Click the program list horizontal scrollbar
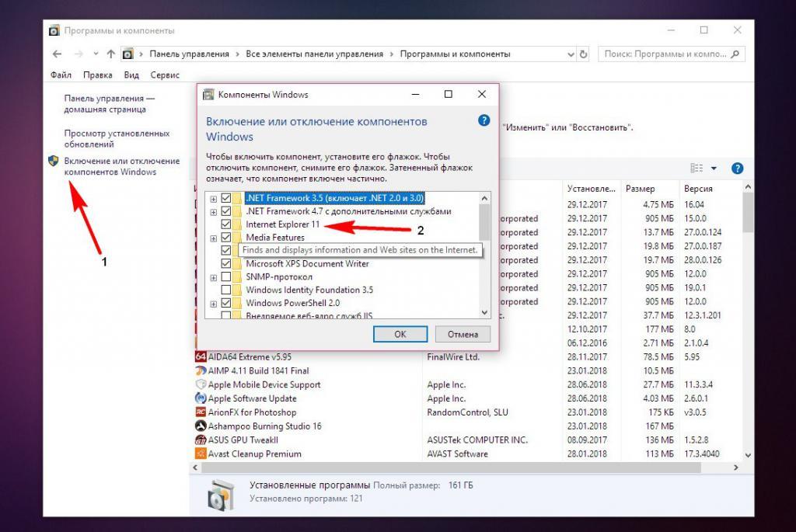This screenshot has width=796, height=532. [x=451, y=468]
